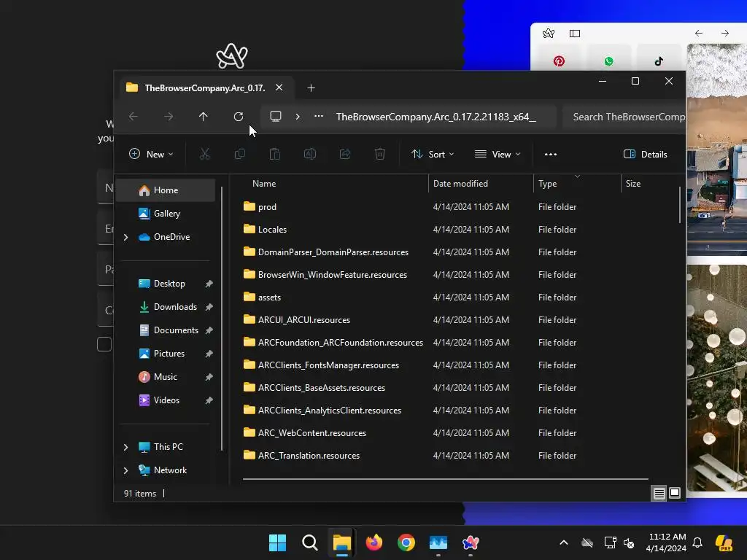Click the Cut scissors icon
This screenshot has height=560, width=747.
[204, 155]
